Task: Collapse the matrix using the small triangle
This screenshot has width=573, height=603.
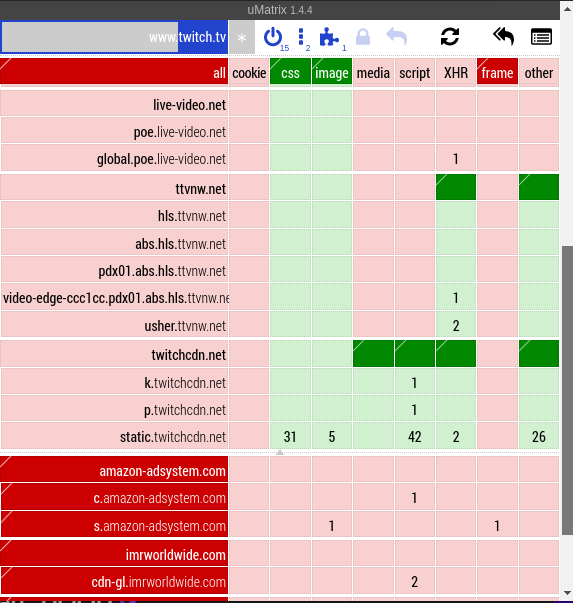Action: [x=280, y=453]
